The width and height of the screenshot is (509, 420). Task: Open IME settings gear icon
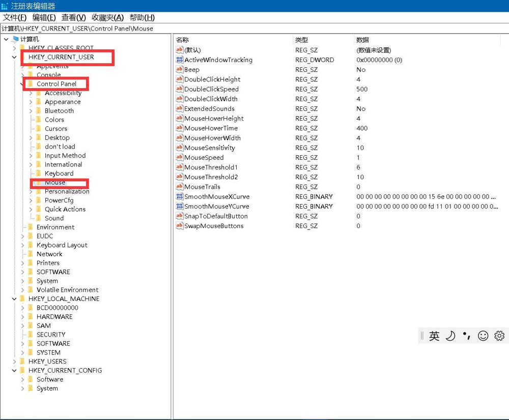tap(499, 335)
